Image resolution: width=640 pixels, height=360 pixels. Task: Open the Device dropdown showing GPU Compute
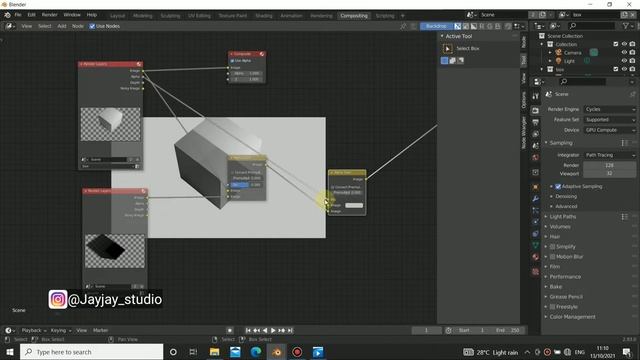[610, 130]
